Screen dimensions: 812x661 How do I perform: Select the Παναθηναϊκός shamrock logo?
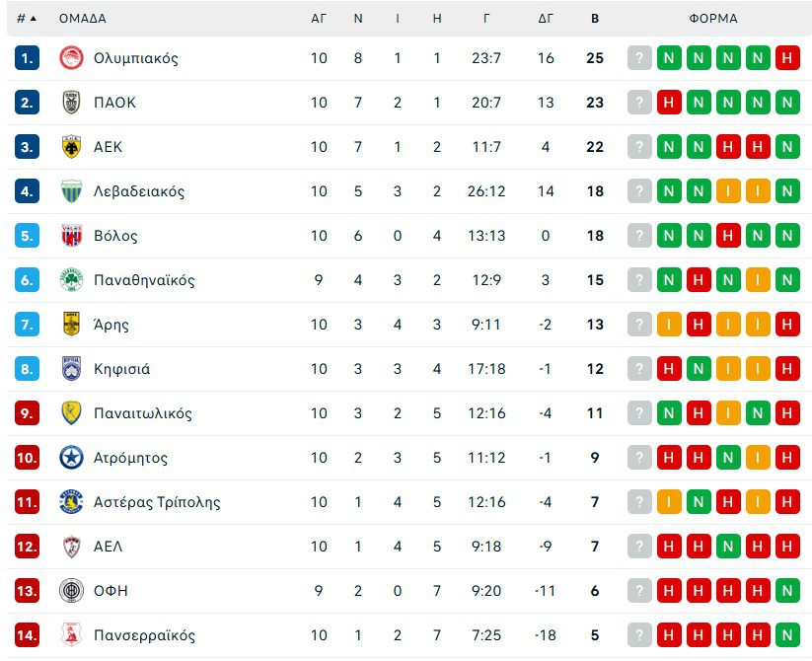(71, 280)
